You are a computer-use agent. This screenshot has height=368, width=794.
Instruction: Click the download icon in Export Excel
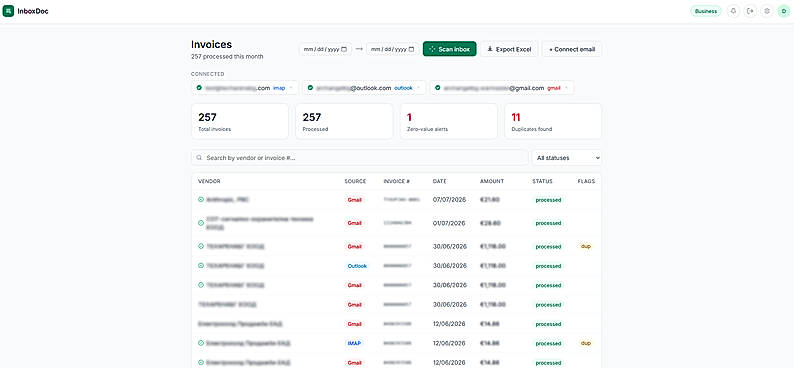click(490, 49)
